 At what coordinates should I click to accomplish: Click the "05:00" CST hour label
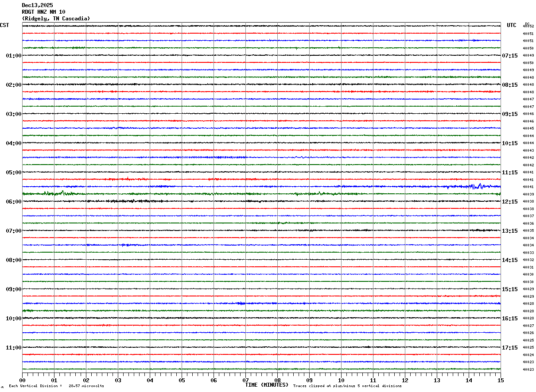pos(14,173)
